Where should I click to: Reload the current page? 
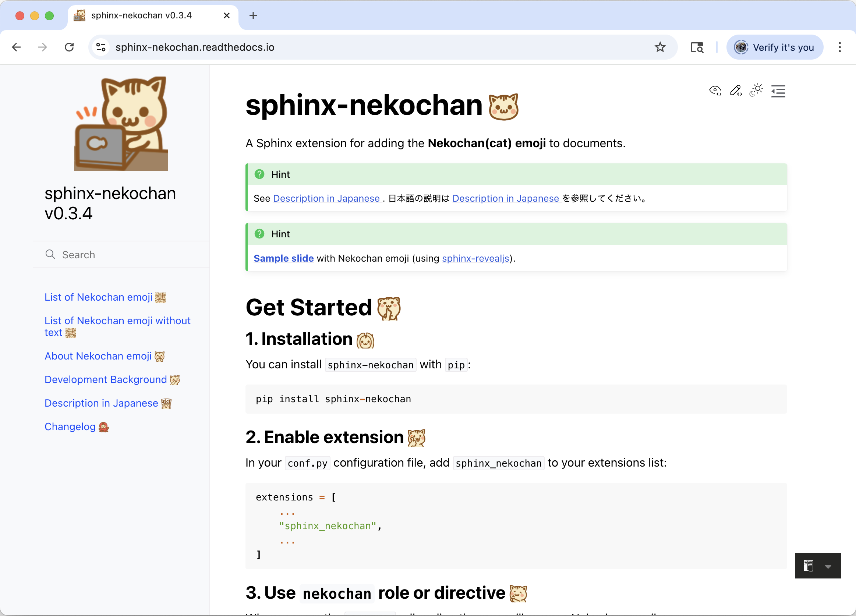[69, 47]
